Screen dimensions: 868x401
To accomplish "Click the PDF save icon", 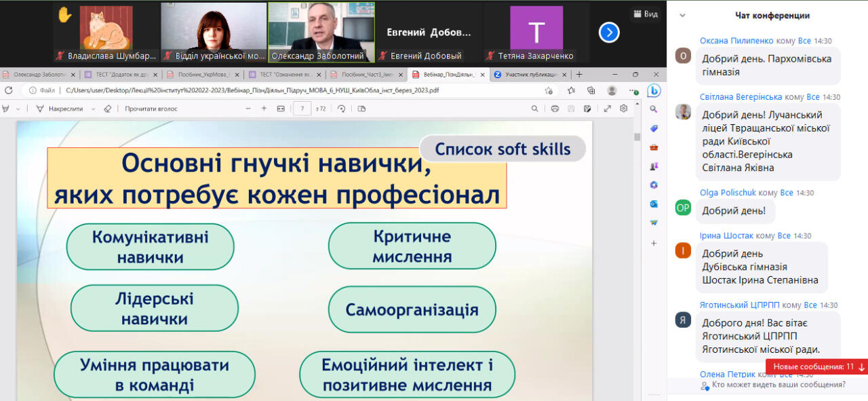I will click(x=571, y=109).
